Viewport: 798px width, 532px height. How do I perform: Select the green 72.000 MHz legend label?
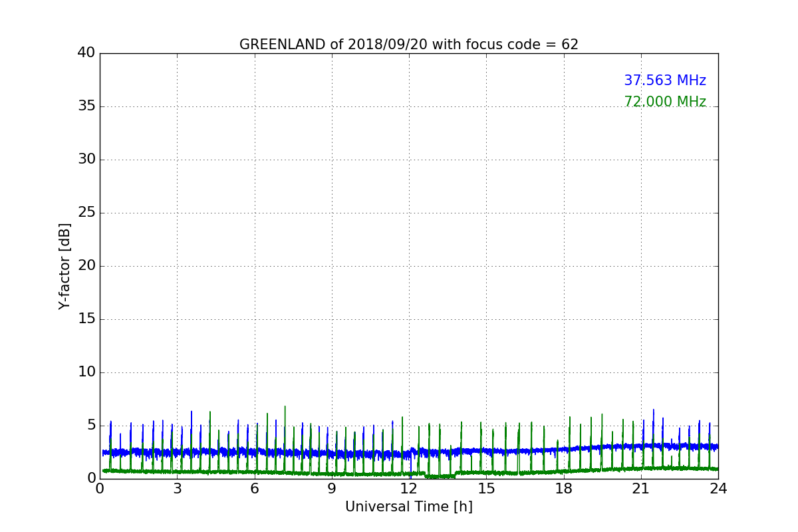[x=665, y=102]
